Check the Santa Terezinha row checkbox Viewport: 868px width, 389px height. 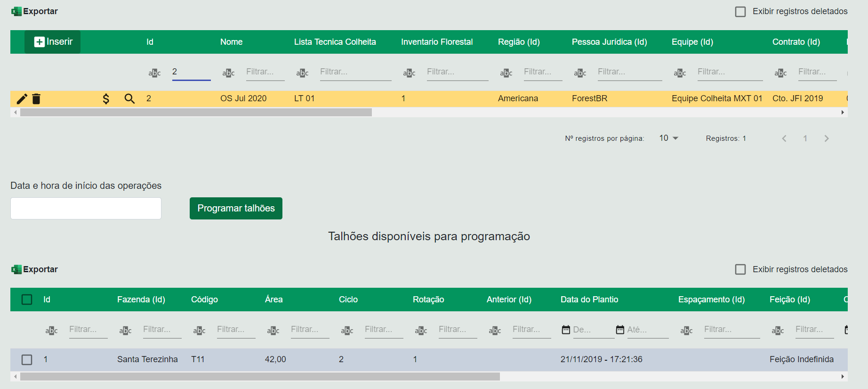[x=27, y=360]
